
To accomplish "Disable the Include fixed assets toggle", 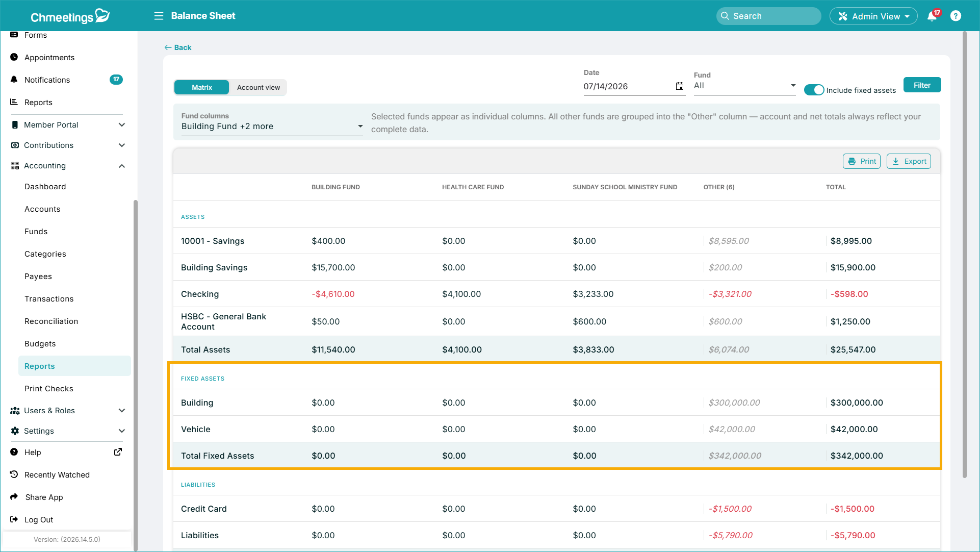I will click(x=814, y=90).
